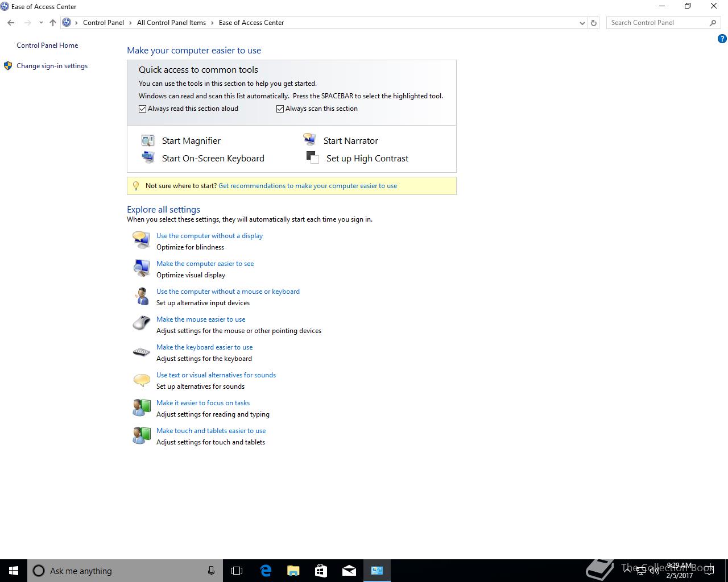
Task: Open the Mail app from the taskbar
Action: pos(349,571)
